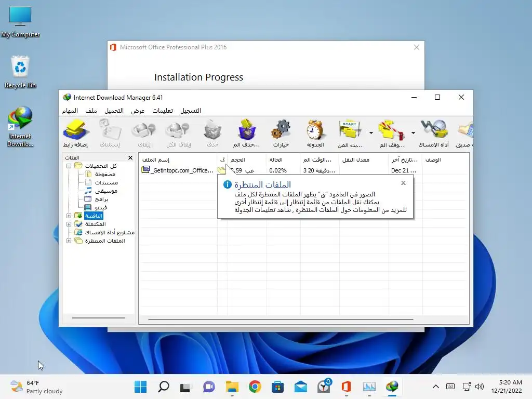Open the File (ملف) menu
Image resolution: width=532 pixels, height=399 pixels.
(x=91, y=111)
